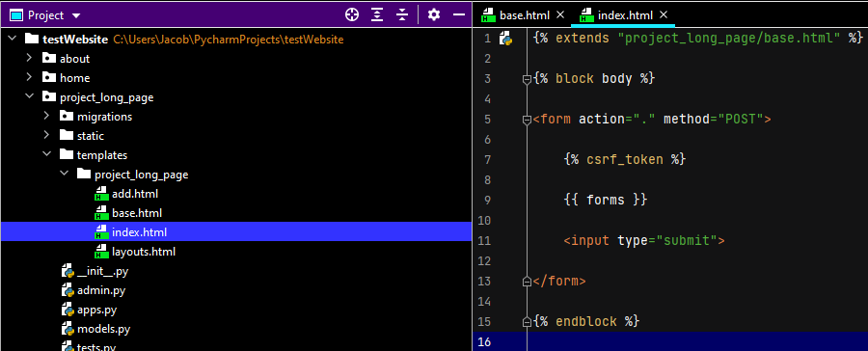The width and height of the screenshot is (868, 351).
Task: Collapse the nested project_long_page templates folder
Action: pyautogui.click(x=65, y=175)
